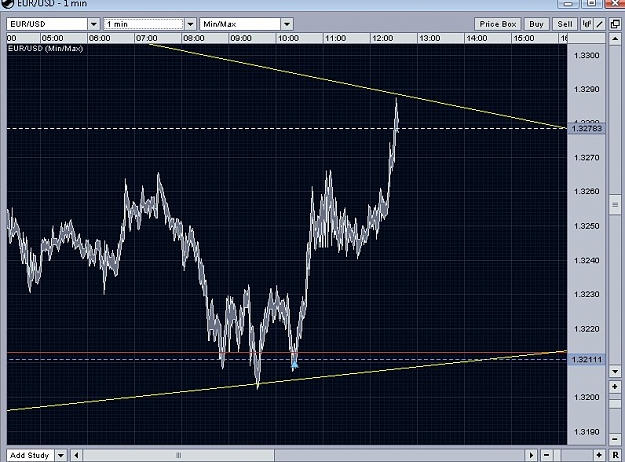Click the price scale scroll-down arrow
This screenshot has width=625, height=462.
pyautogui.click(x=615, y=372)
